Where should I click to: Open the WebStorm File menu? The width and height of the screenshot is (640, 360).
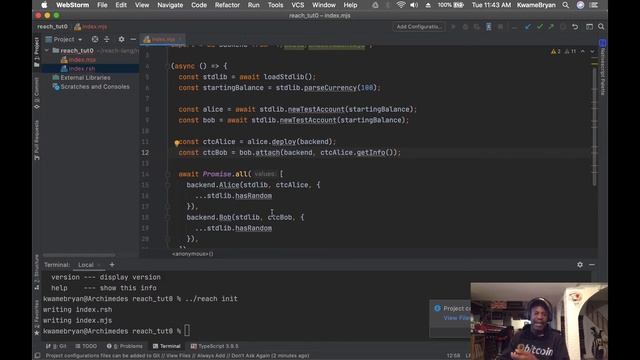(102, 5)
